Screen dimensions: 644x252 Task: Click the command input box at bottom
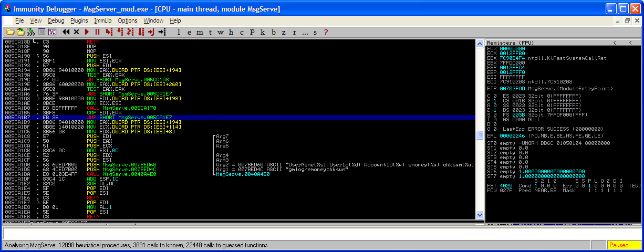(321, 234)
